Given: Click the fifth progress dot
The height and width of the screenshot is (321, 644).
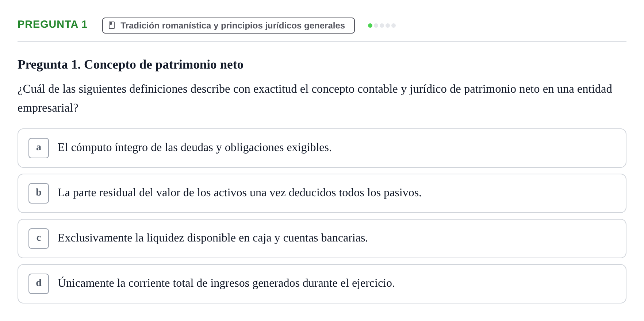Looking at the screenshot, I should pos(394,26).
